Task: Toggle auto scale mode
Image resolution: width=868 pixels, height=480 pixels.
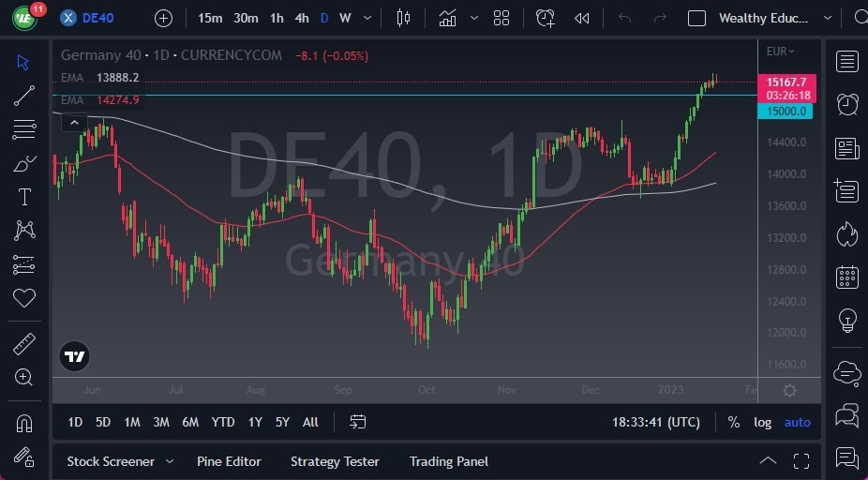Action: point(797,423)
